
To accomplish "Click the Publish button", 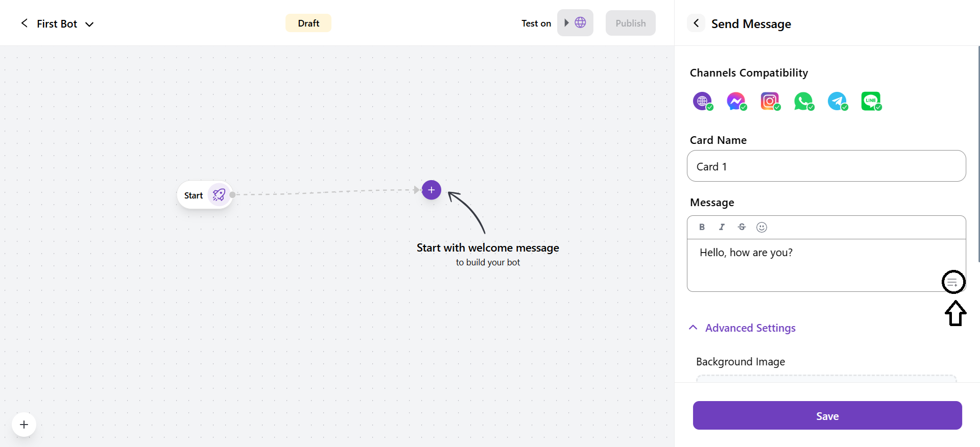I will [630, 23].
